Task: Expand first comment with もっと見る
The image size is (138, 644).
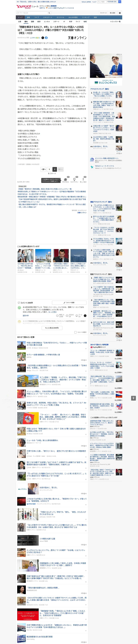Action: (x=52, y=312)
